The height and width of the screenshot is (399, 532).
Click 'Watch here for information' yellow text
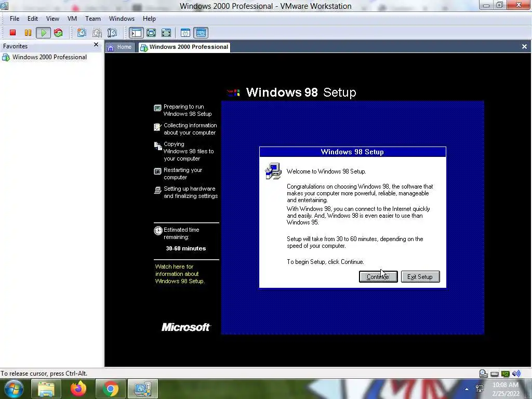click(180, 274)
